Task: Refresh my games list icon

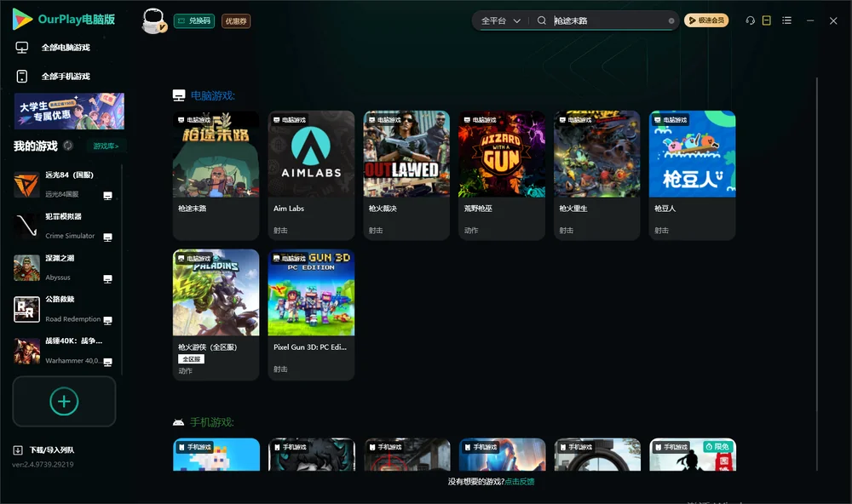Action: coord(68,146)
